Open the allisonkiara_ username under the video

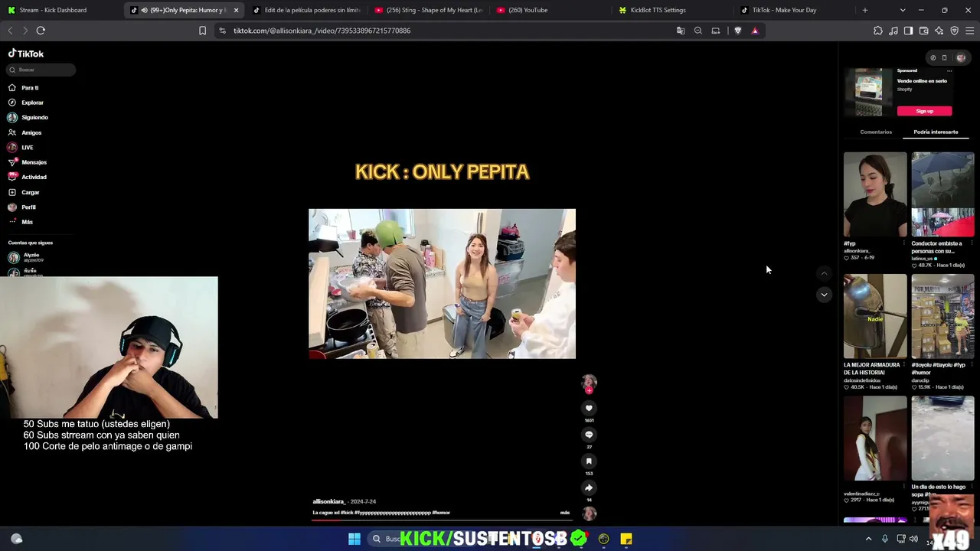click(x=329, y=501)
